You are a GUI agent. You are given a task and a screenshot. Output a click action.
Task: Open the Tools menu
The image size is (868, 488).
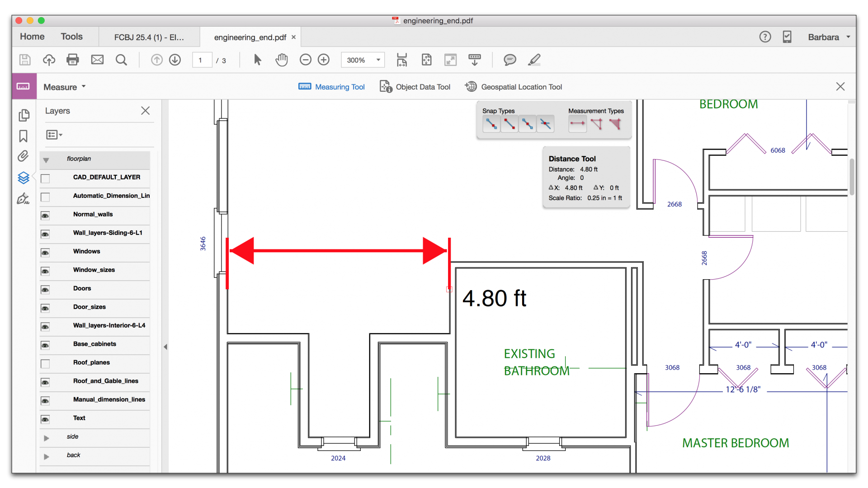click(x=71, y=37)
